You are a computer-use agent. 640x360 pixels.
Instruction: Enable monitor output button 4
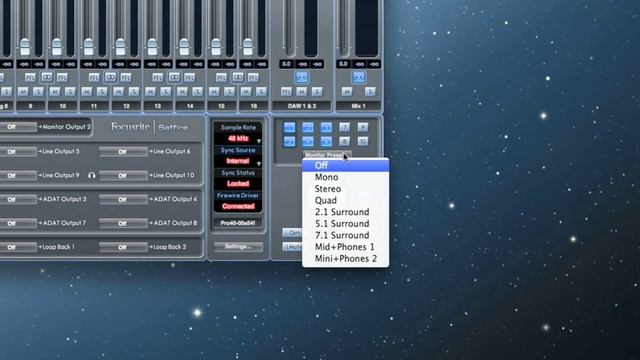point(308,141)
